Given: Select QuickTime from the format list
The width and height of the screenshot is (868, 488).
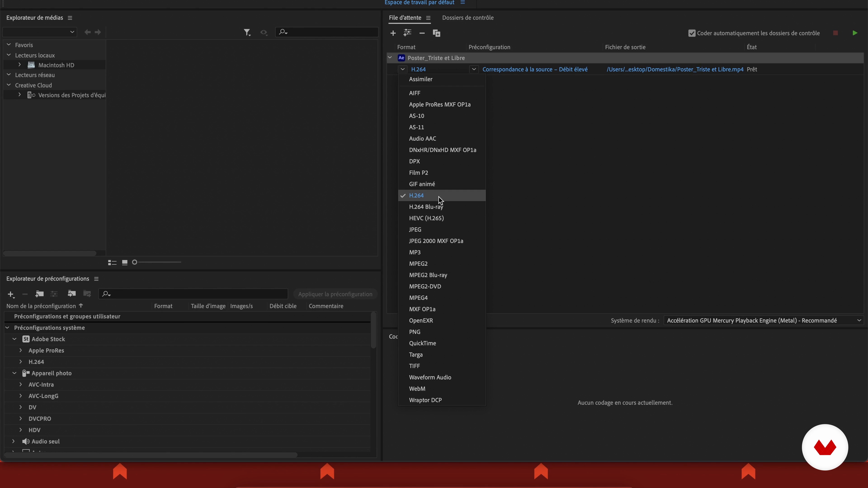Looking at the screenshot, I should [442, 343].
